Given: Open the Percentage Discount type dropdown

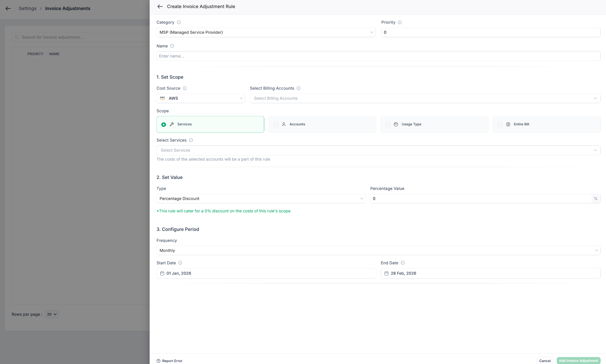Looking at the screenshot, I should 261,199.
